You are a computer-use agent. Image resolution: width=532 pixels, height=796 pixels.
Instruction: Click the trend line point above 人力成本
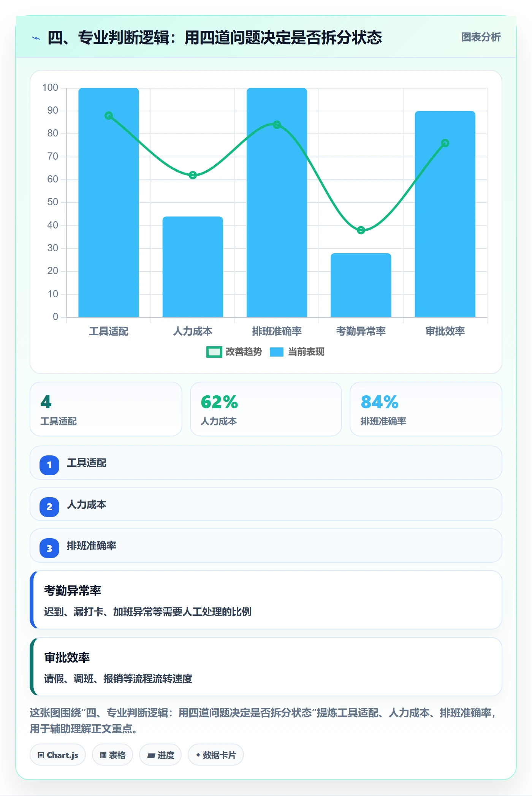(x=193, y=175)
